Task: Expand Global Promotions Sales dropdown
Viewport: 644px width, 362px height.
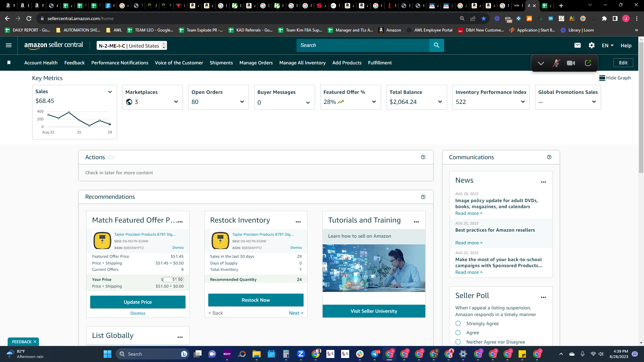Action: pos(594,102)
